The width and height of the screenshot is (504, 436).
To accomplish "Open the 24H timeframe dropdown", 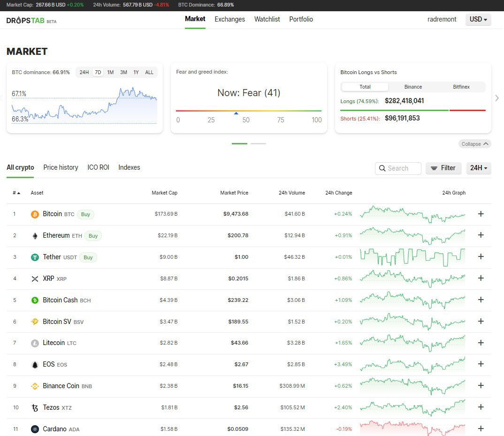I will (478, 168).
